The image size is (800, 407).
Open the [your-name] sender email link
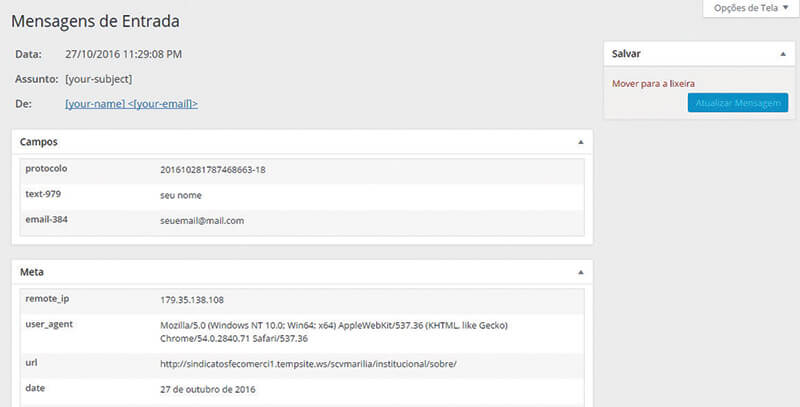pyautogui.click(x=131, y=103)
